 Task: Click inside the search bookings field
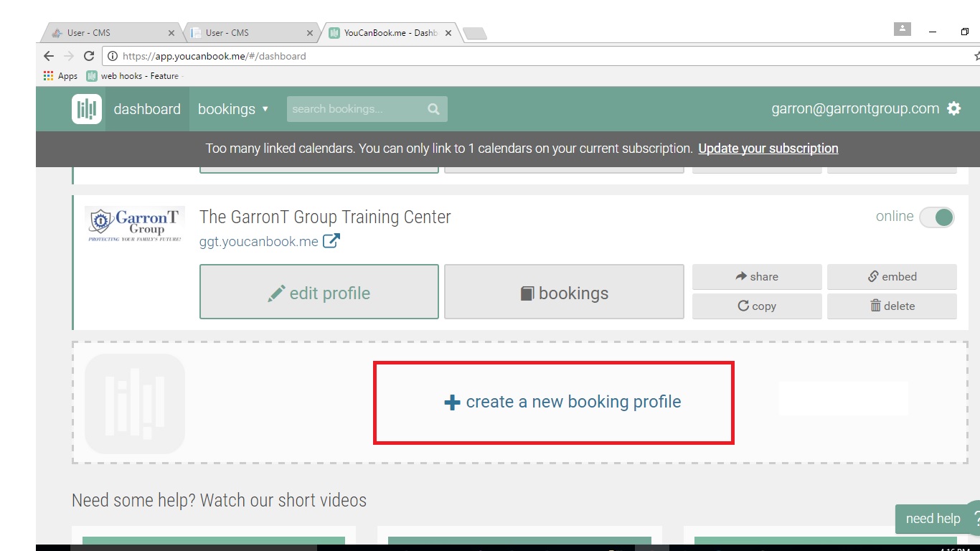[x=355, y=109]
